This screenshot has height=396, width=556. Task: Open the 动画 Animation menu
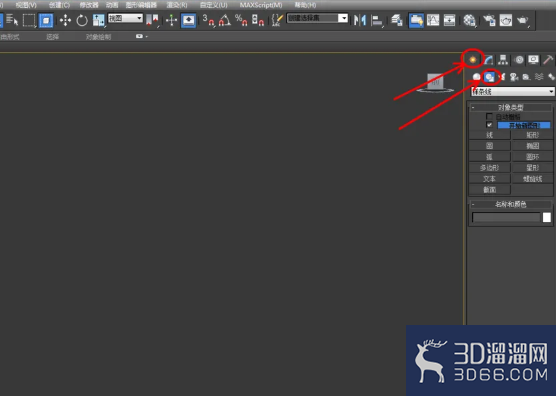[112, 5]
